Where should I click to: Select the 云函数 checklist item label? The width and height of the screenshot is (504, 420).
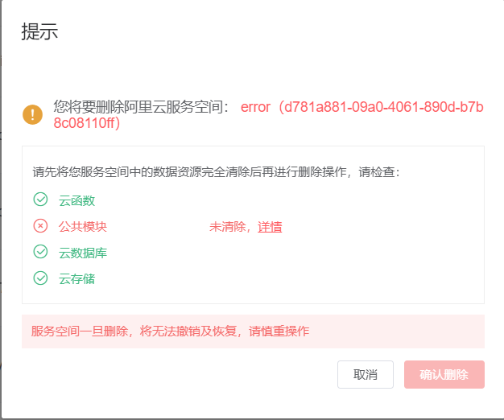(76, 200)
